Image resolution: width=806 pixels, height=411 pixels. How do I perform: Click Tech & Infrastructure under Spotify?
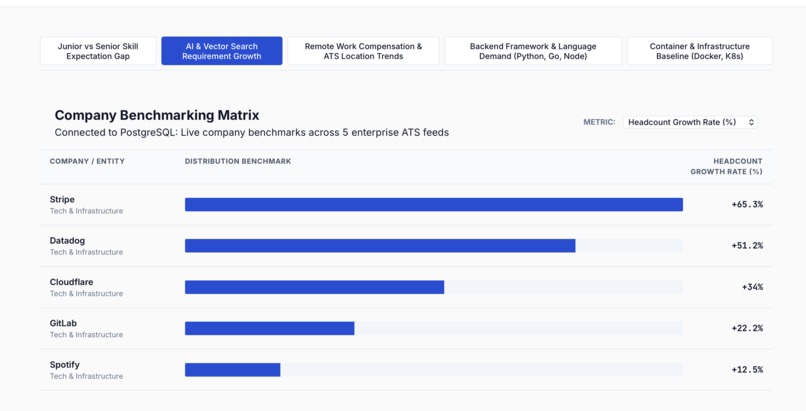86,377
